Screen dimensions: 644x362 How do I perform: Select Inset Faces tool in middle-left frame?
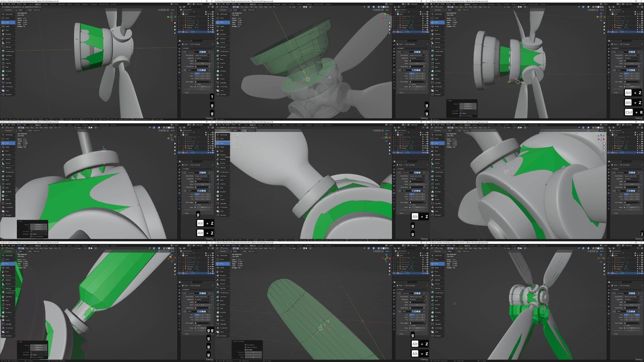pyautogui.click(x=8, y=176)
